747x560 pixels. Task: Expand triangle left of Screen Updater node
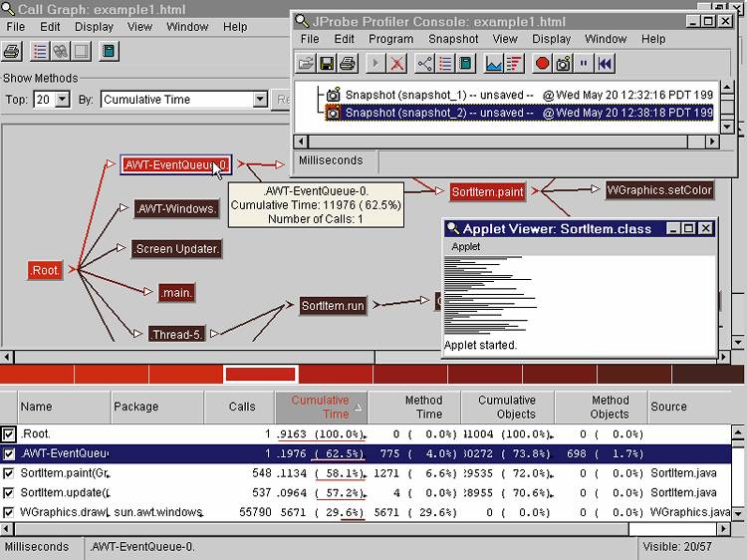(121, 248)
